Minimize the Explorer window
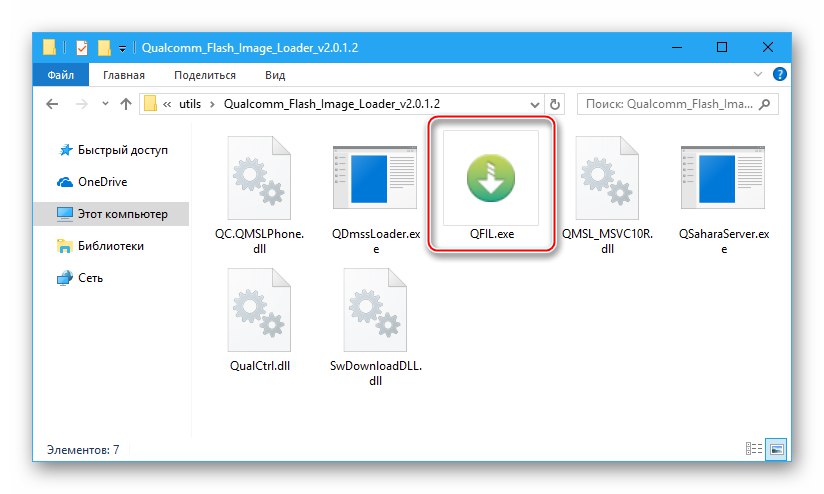824x494 pixels. pyautogui.click(x=677, y=47)
